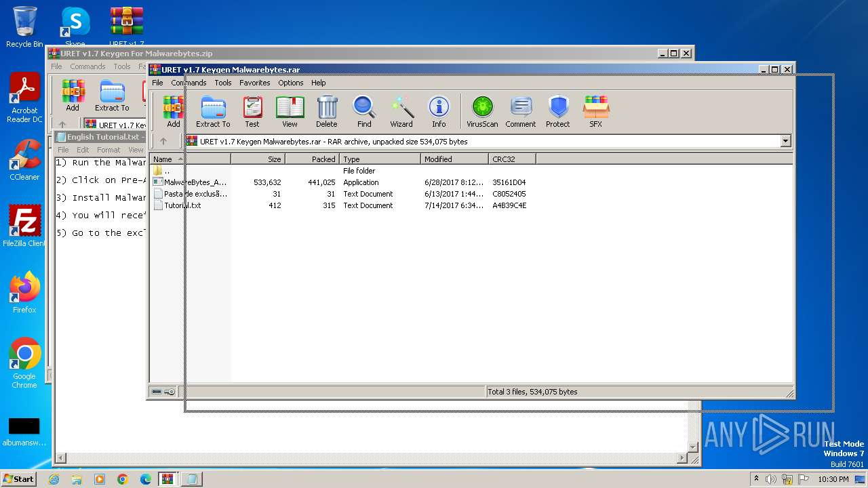
Task: Launch FileZilla Client from desktop
Action: click(x=24, y=226)
